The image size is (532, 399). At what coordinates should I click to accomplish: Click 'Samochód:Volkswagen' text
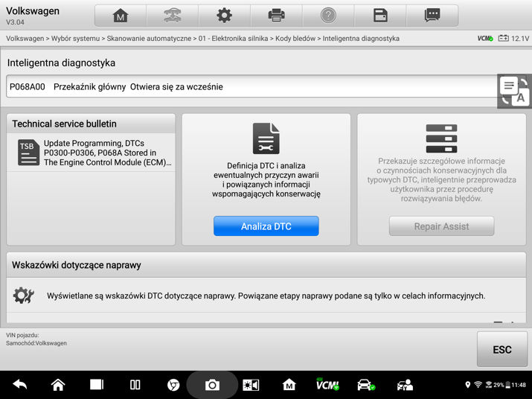tap(36, 343)
